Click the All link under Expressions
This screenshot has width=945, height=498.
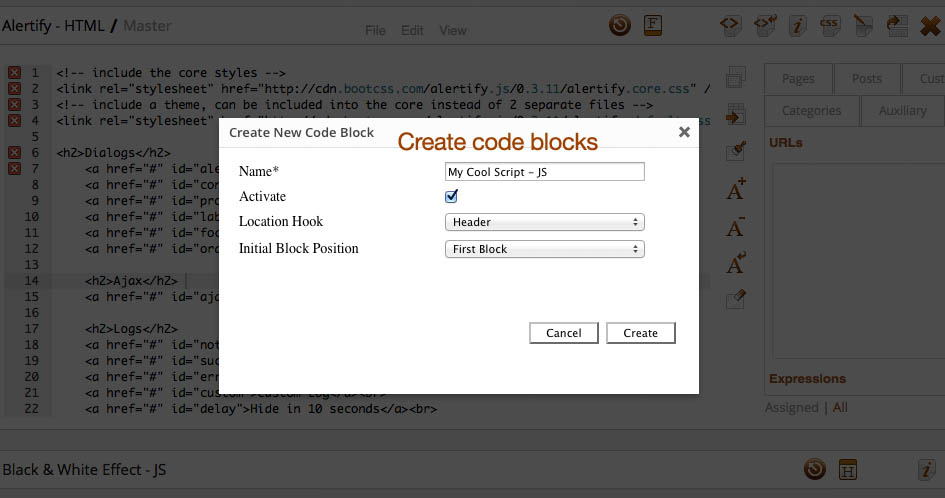point(840,408)
